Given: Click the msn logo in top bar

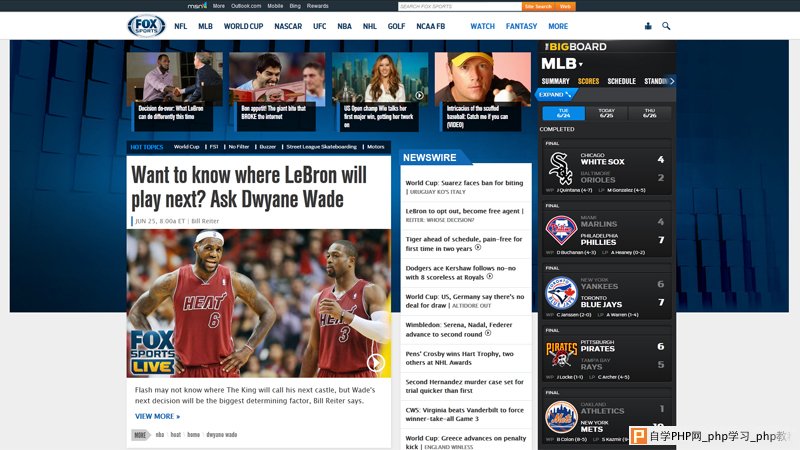Looking at the screenshot, I should [x=197, y=6].
